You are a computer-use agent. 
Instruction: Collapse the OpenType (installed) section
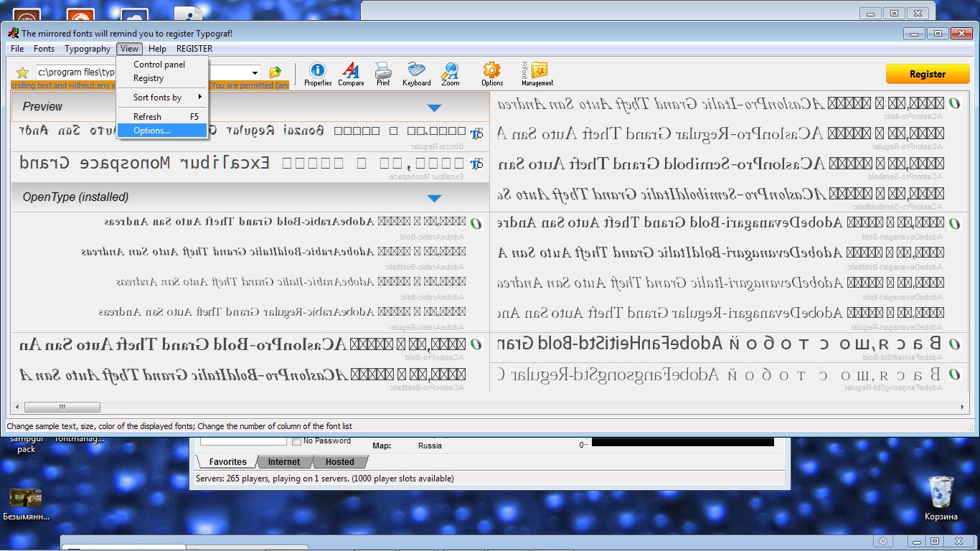433,197
